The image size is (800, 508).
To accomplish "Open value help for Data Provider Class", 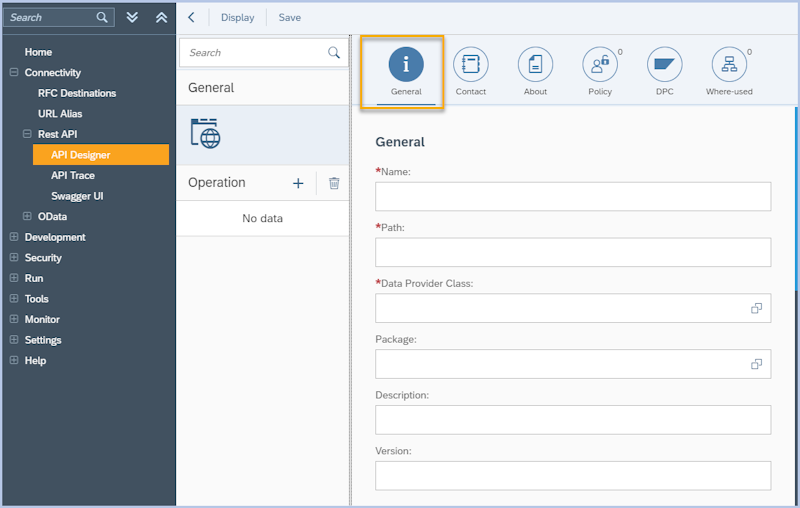I will (756, 308).
